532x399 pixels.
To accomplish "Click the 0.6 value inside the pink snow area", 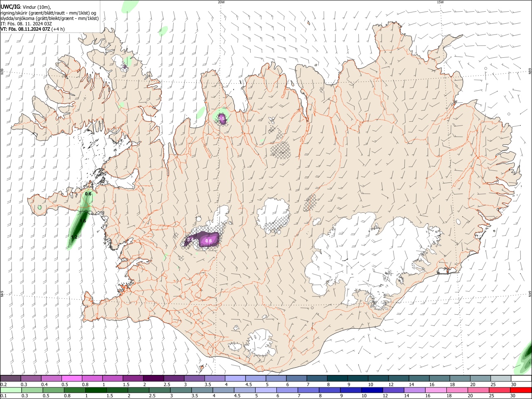I will 209,241.
